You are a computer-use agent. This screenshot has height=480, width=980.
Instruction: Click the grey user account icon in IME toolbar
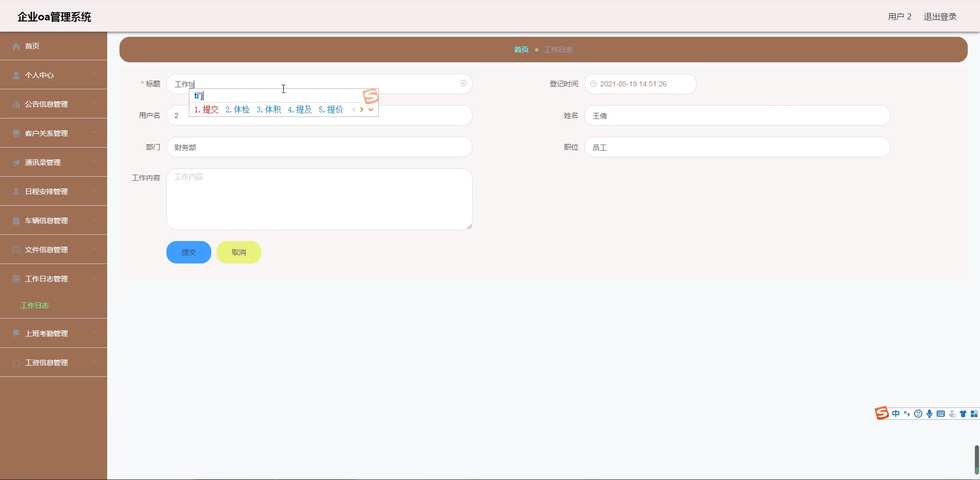(x=952, y=414)
